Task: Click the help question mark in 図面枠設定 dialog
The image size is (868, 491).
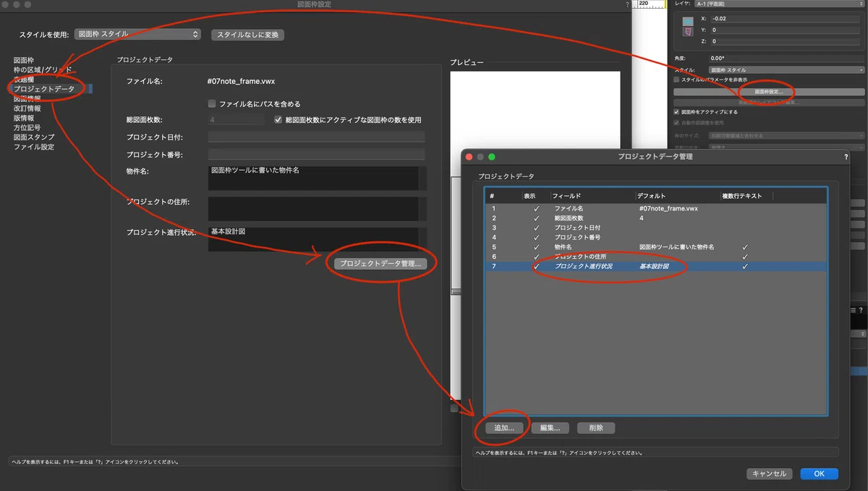Action: pos(626,4)
